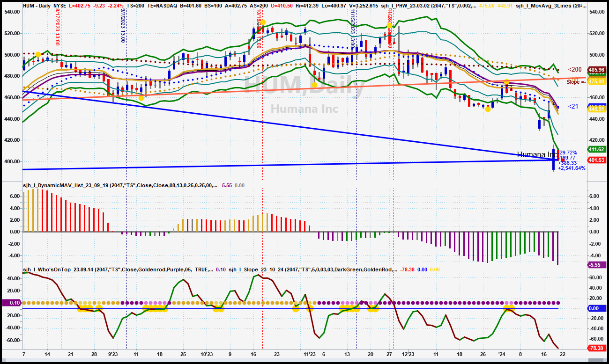This screenshot has width=609, height=364.
Task: Select the Humana Inc text label near last bar
Action: (537, 154)
